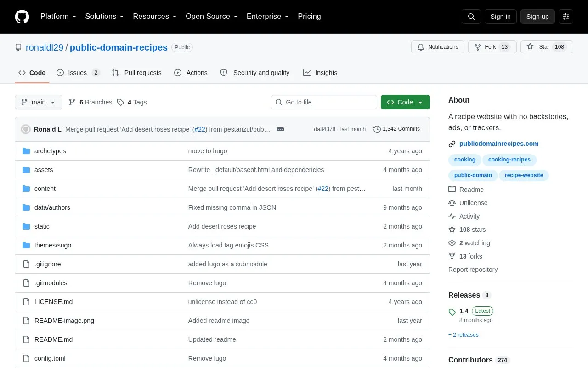The image size is (588, 368).
Task: Click the Readme book icon
Action: pyautogui.click(x=452, y=190)
